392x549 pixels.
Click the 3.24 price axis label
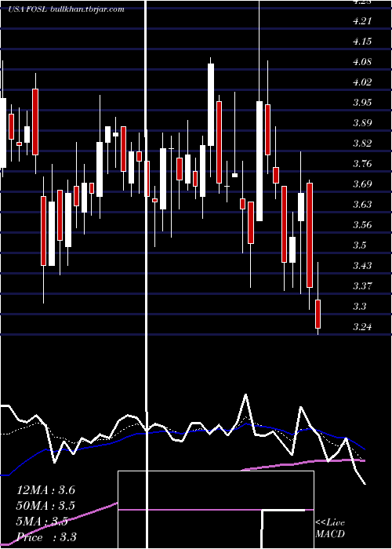tap(362, 327)
